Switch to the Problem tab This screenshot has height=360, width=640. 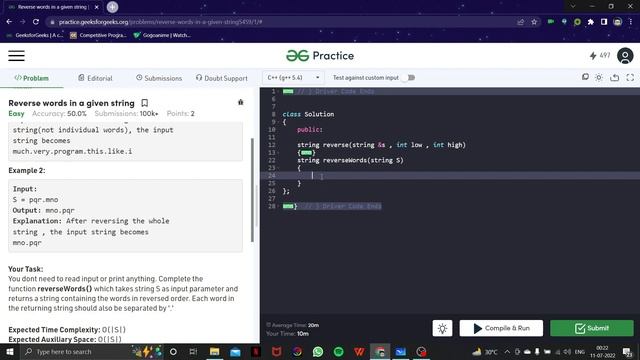pyautogui.click(x=31, y=78)
